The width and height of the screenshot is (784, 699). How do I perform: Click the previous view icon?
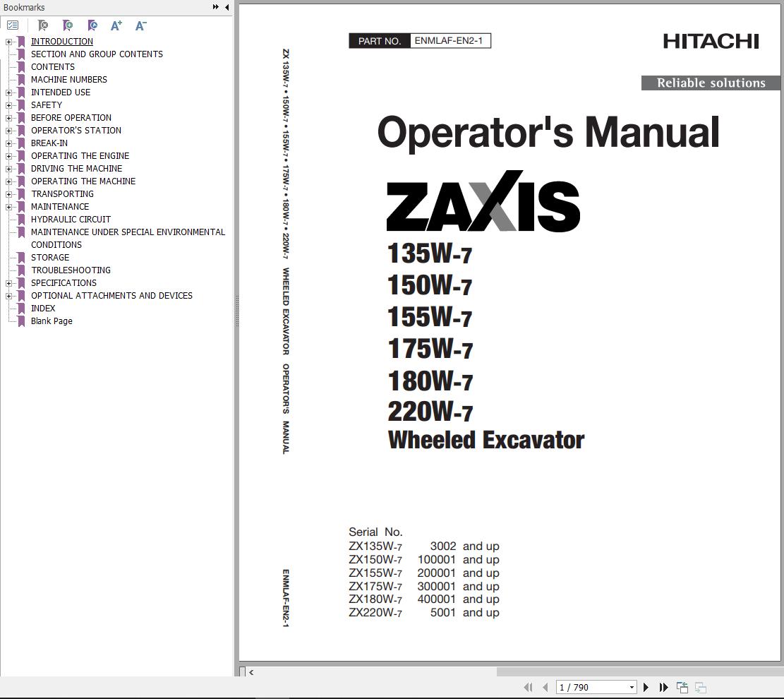coord(682,687)
